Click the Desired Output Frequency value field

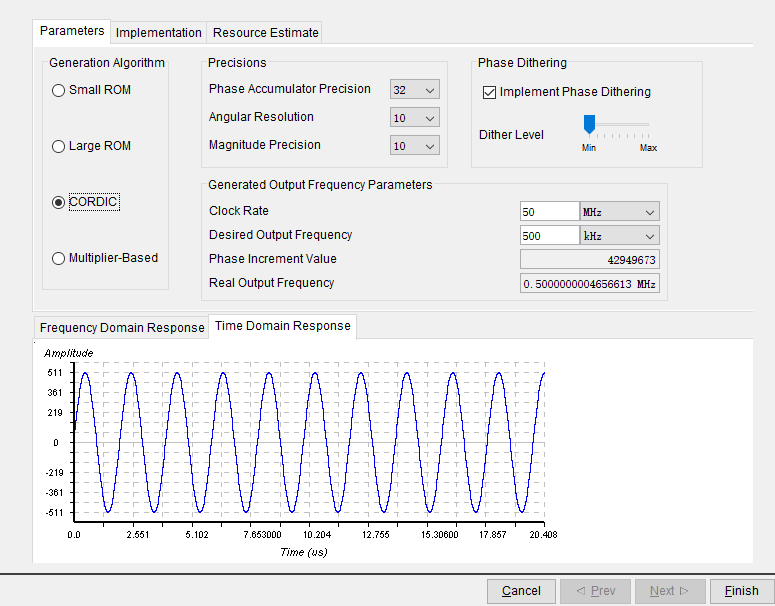pos(549,236)
